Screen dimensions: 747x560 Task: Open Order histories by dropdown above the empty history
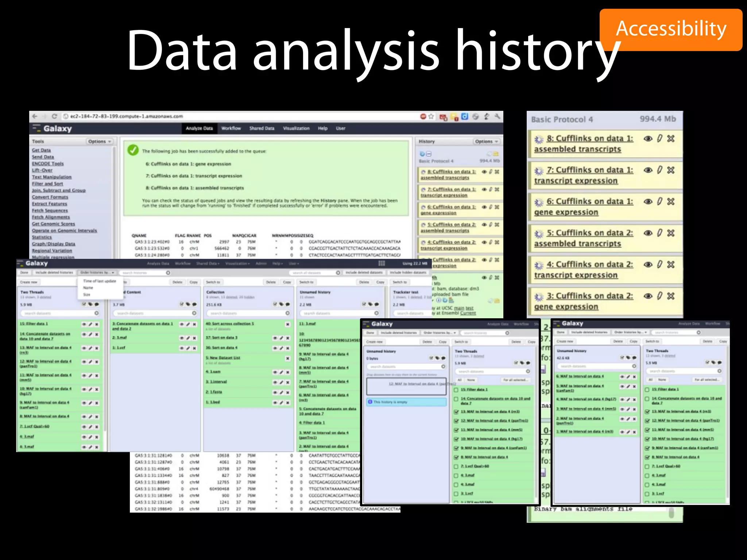(440, 333)
